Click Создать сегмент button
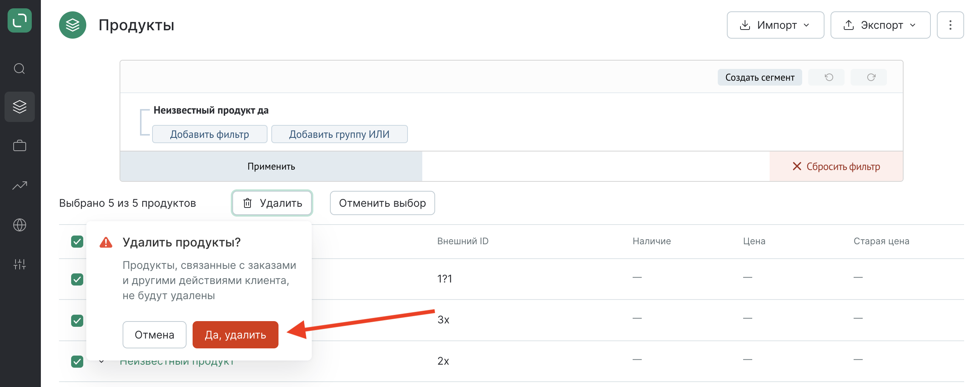Screen dimensions: 980x387 pos(760,77)
